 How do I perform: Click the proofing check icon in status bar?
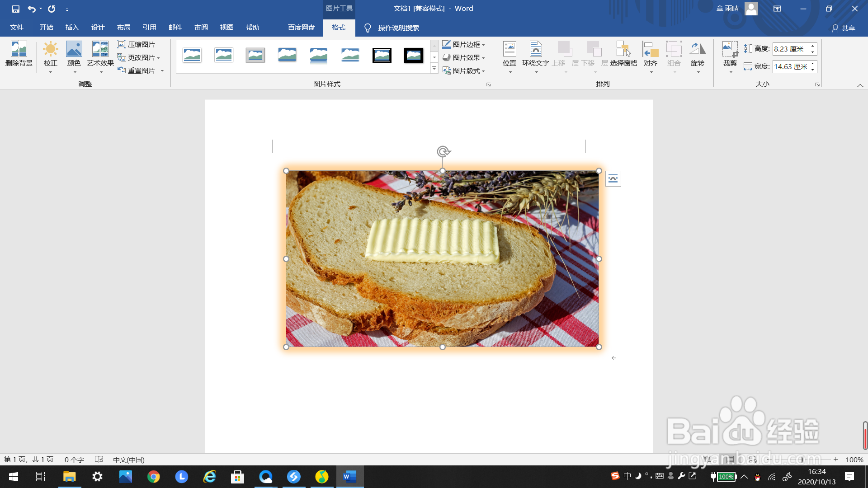99,460
